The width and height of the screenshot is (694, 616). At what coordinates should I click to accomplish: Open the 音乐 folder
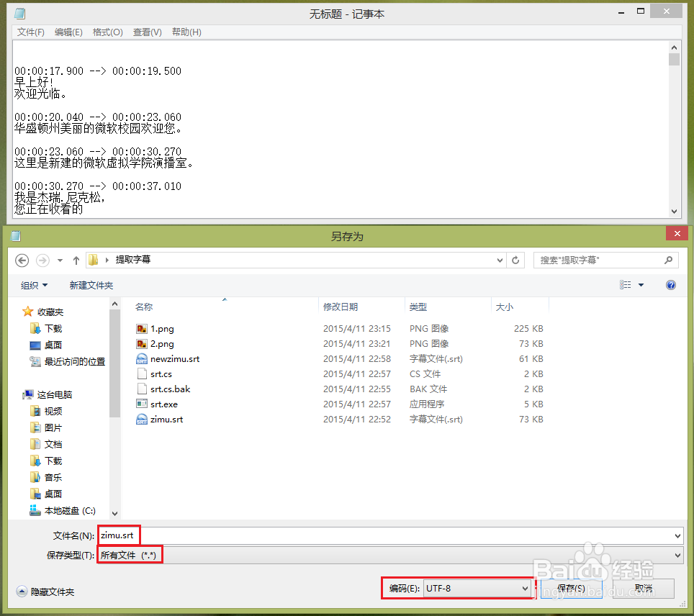pos(53,478)
